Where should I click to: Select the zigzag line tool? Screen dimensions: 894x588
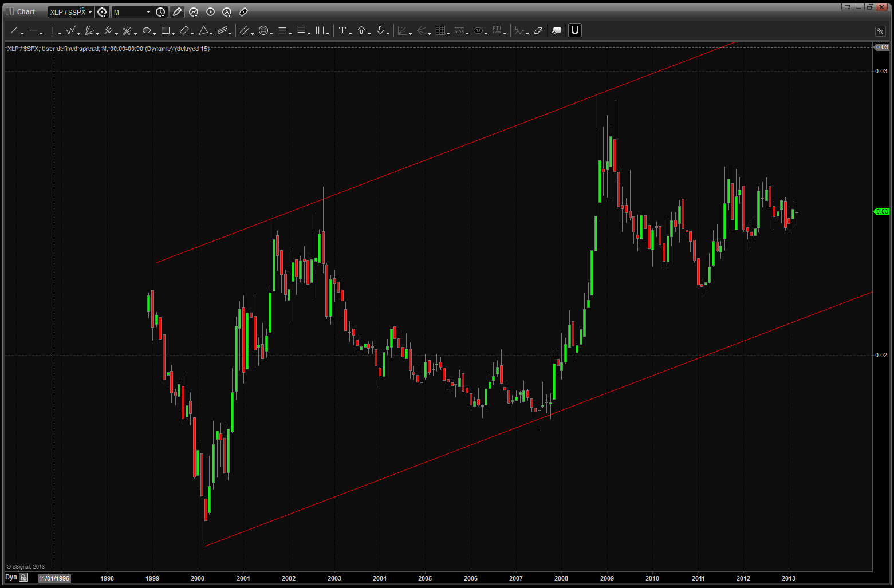click(x=70, y=31)
